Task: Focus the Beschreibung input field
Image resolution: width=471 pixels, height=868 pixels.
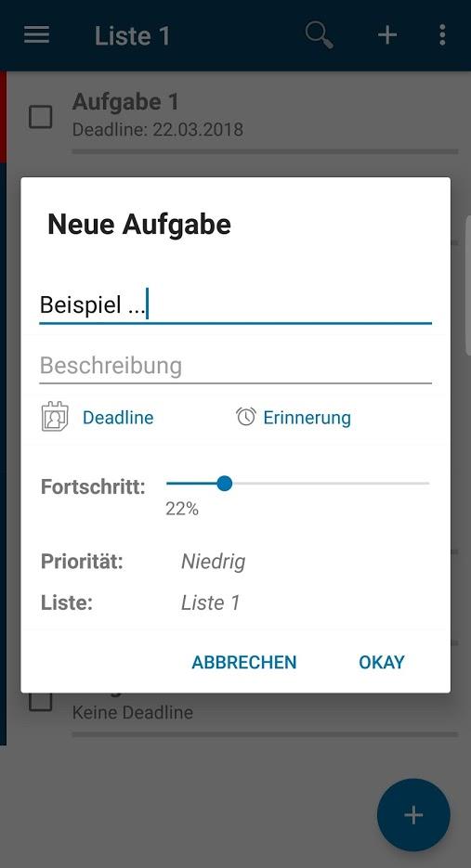Action: [236, 367]
